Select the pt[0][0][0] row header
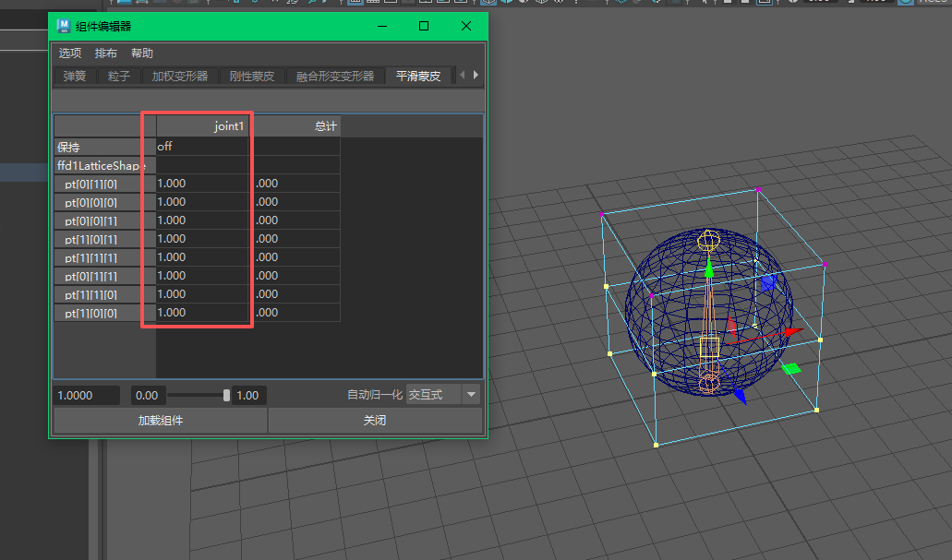This screenshot has width=952, height=560. (105, 203)
